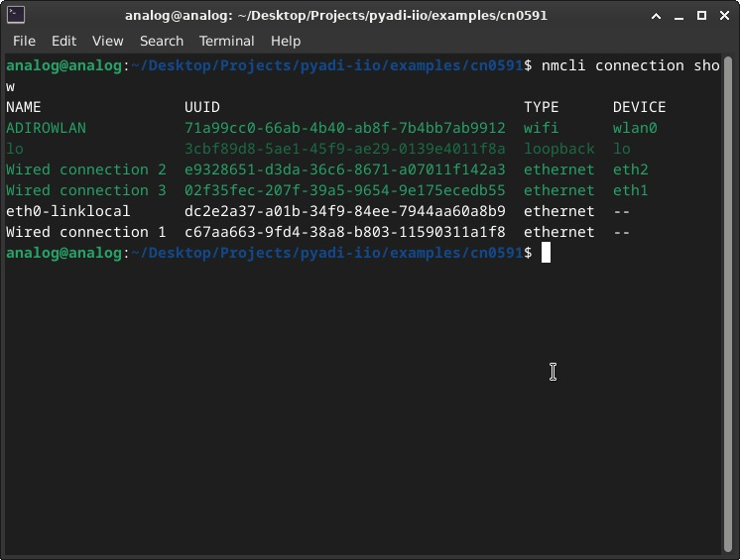This screenshot has height=560, width=740.
Task: Click the lo connection name
Action: 15,149
